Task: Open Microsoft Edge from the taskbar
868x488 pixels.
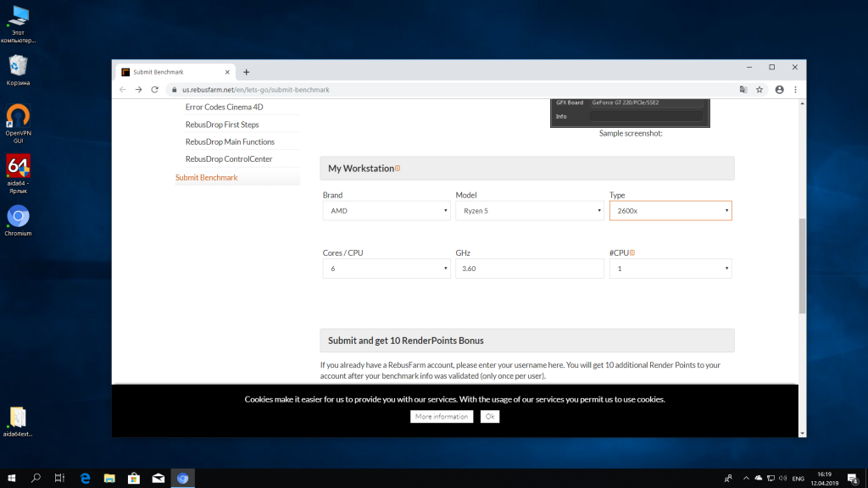Action: tap(85, 479)
